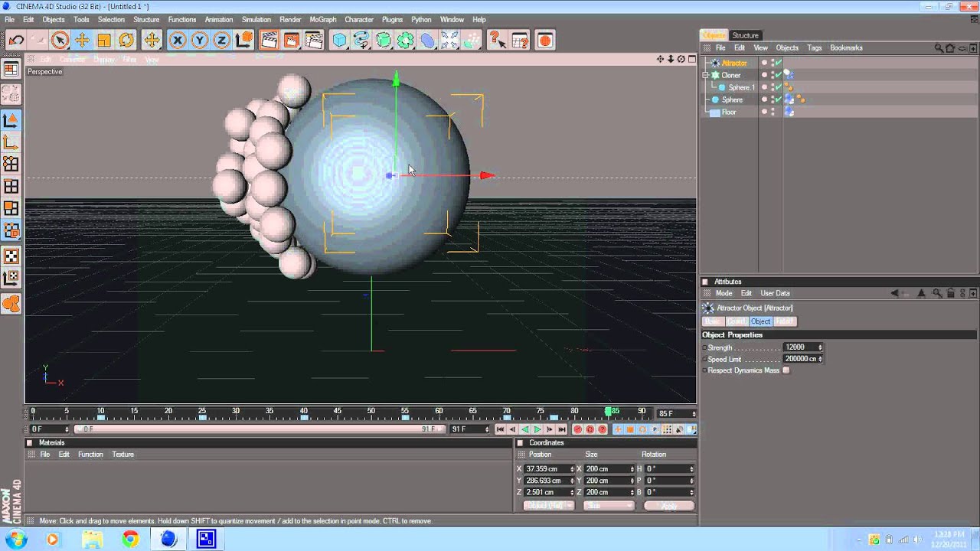Toggle the Cloner enable checkmark
Screen dimensions: 980x551
click(779, 75)
